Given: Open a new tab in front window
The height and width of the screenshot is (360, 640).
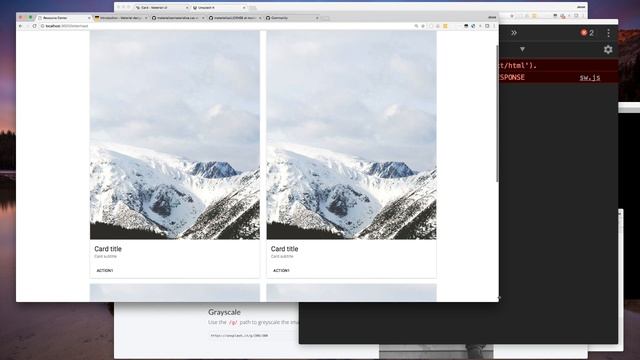Looking at the screenshot, I should pyautogui.click(x=325, y=18).
